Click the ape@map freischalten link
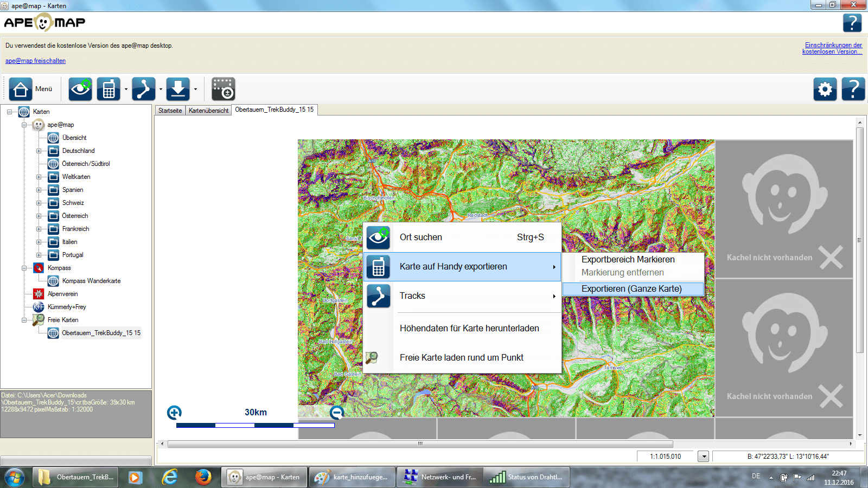 (x=35, y=61)
